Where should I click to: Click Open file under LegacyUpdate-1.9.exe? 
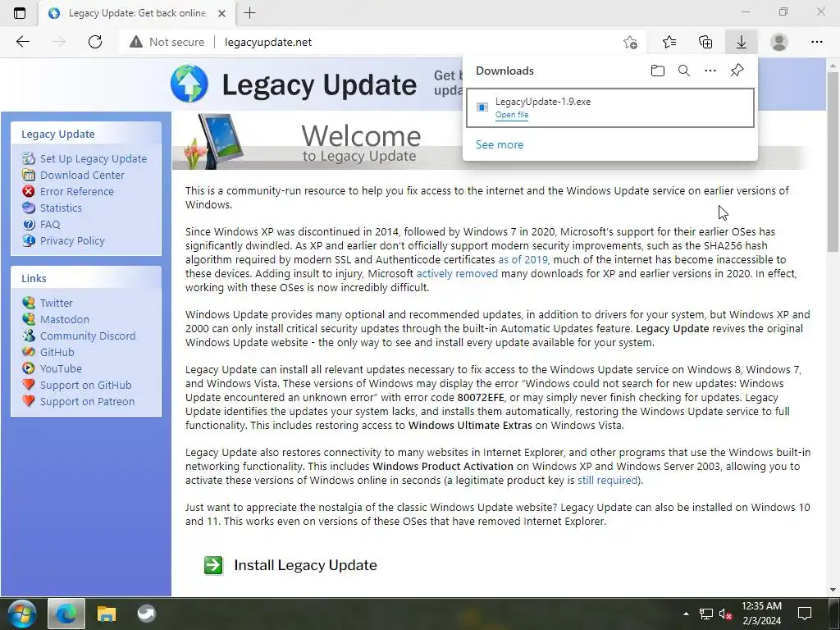(512, 115)
